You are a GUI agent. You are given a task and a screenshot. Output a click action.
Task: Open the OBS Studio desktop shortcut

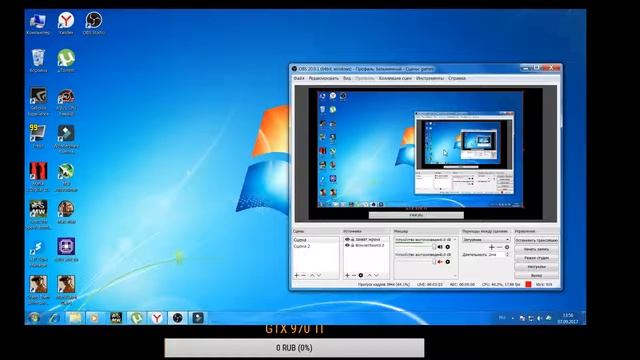pos(93,23)
